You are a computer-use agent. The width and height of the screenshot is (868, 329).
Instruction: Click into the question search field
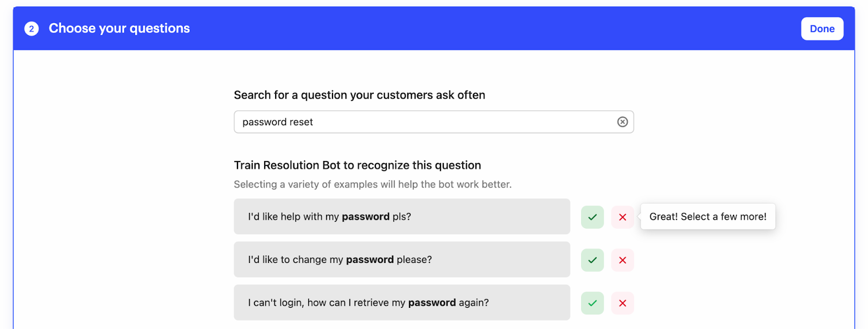click(423, 122)
